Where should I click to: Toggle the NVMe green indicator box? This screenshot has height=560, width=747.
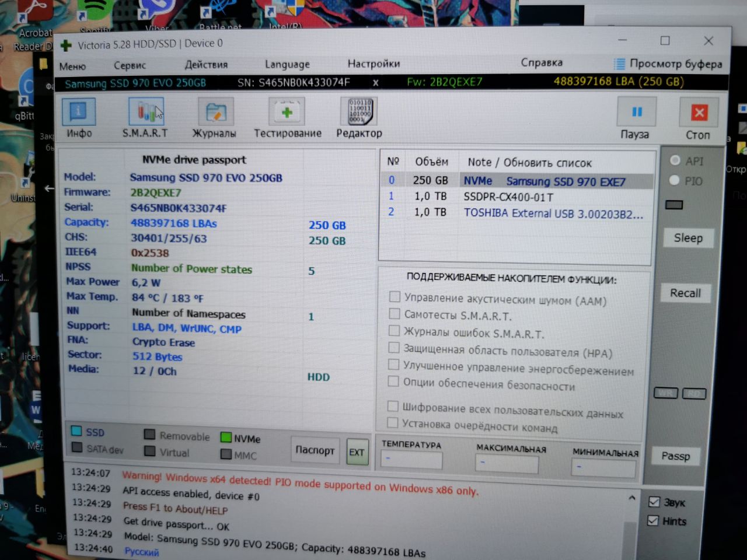(x=226, y=437)
